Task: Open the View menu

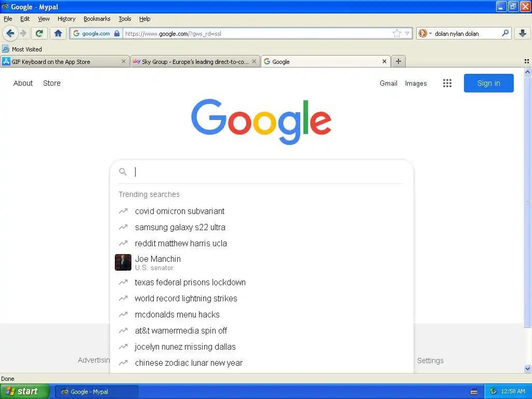Action: click(x=44, y=19)
